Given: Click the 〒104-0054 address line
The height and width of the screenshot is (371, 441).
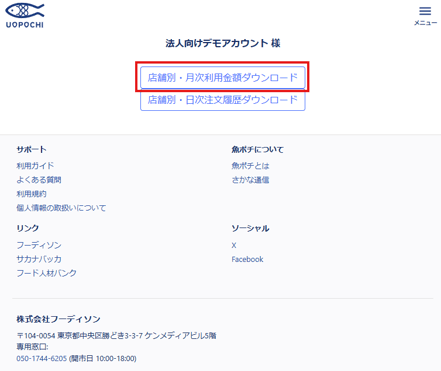Looking at the screenshot, I should click(x=116, y=335).
